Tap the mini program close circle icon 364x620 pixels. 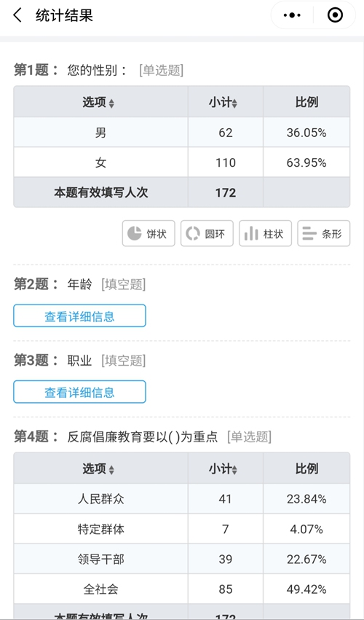pos(335,15)
